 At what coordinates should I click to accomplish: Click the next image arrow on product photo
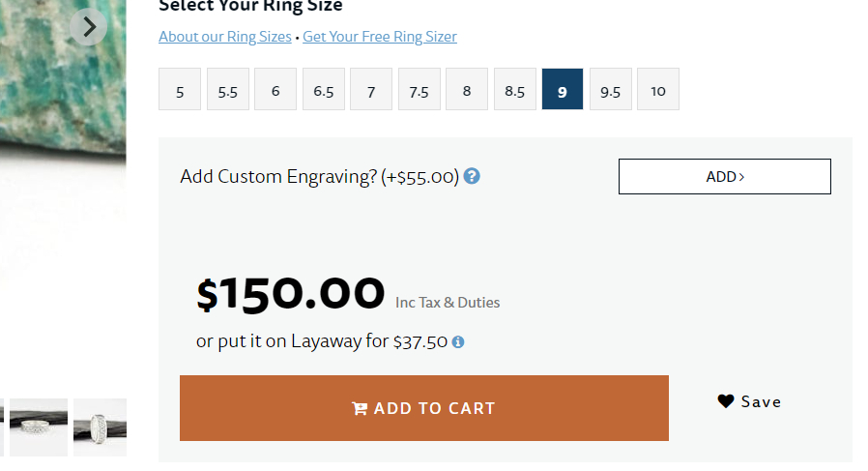tap(89, 27)
